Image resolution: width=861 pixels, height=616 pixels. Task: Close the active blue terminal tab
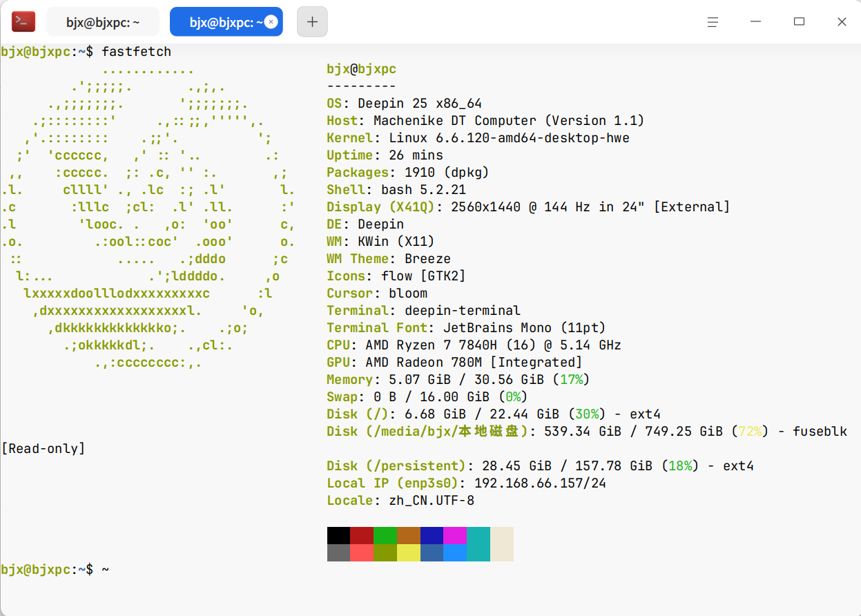pyautogui.click(x=271, y=22)
